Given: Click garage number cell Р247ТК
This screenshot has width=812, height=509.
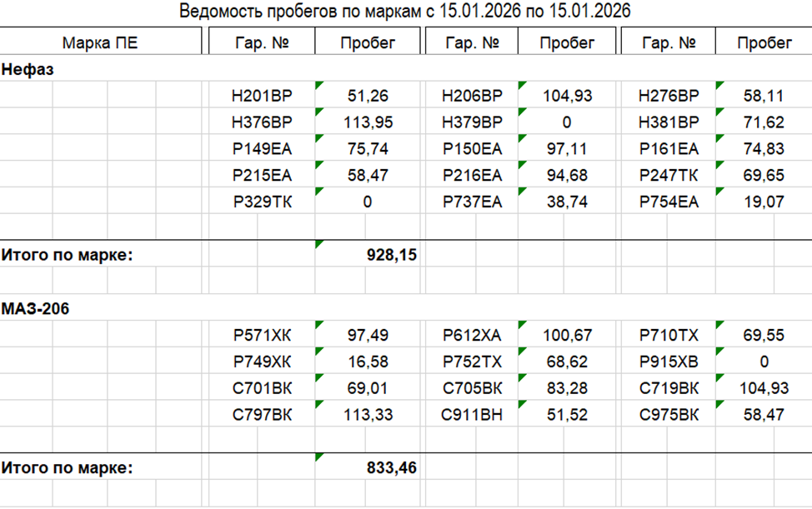Looking at the screenshot, I should point(669,176).
